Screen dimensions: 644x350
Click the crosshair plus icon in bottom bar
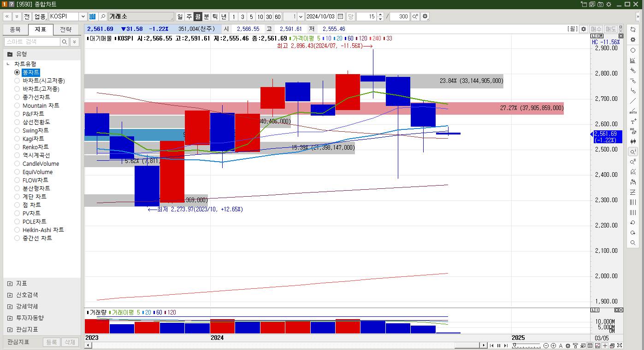pyautogui.click(x=605, y=345)
